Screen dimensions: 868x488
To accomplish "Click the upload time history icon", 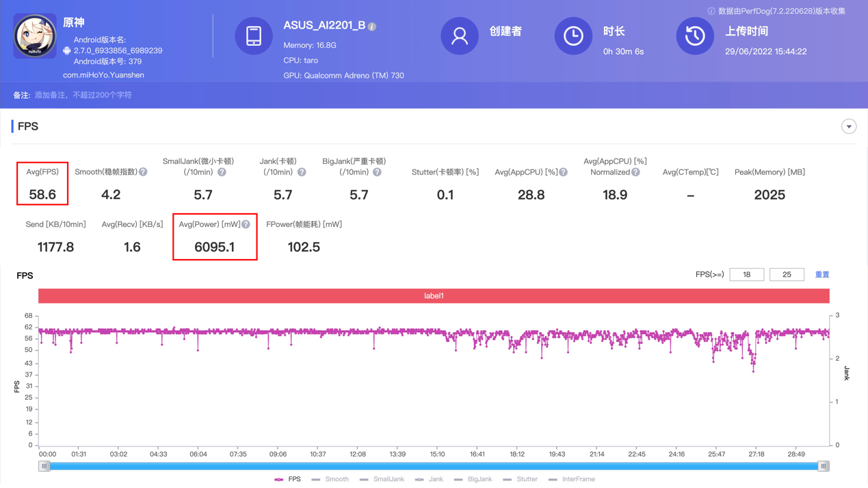I will (x=695, y=36).
